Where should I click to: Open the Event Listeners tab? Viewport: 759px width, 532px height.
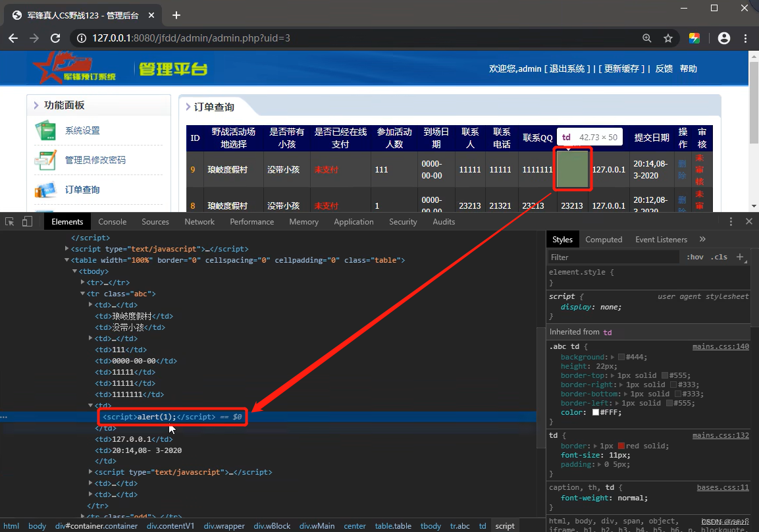(x=661, y=240)
